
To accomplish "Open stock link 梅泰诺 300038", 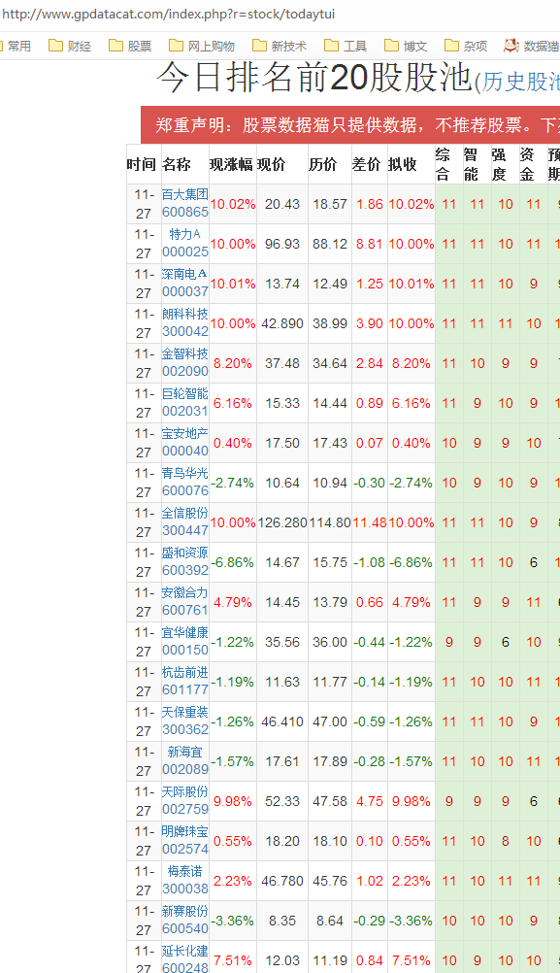I will pos(184,880).
